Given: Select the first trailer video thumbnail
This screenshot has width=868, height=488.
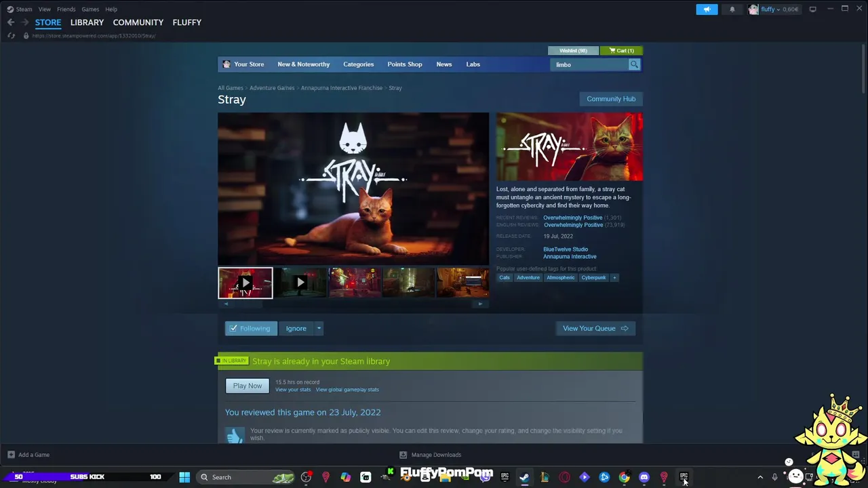Looking at the screenshot, I should 245,283.
